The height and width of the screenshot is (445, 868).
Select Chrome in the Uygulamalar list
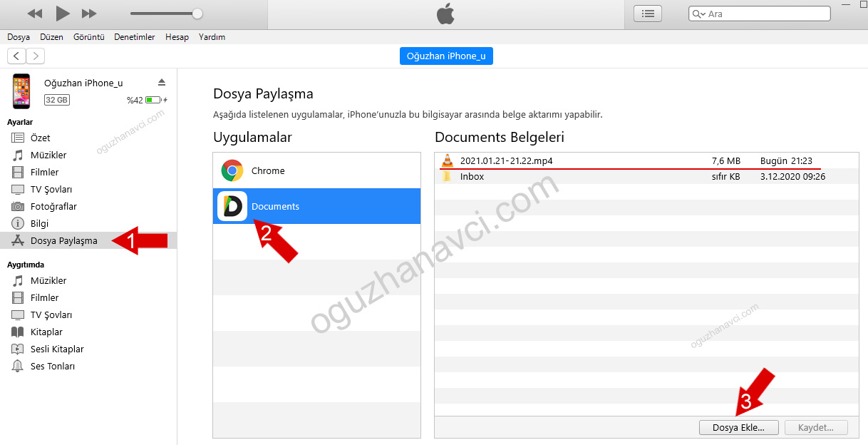point(316,170)
